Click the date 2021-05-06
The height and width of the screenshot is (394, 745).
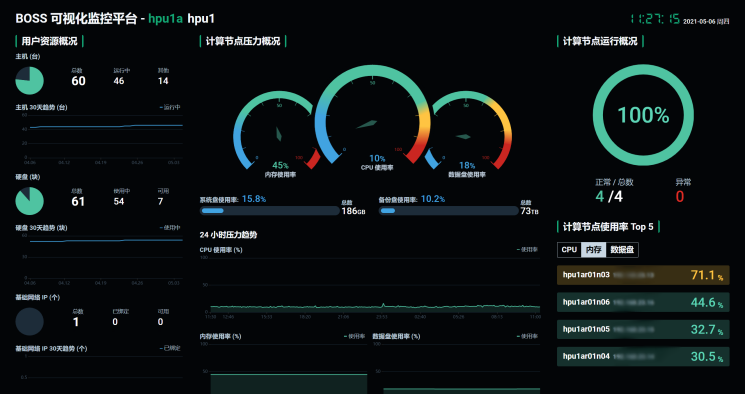coord(700,21)
